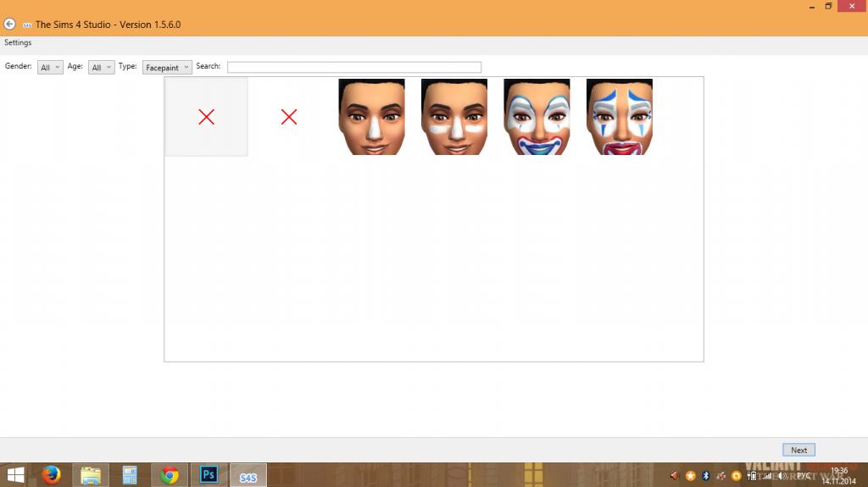Screen dimensions: 868x487
Task: Choose the white nose and cheek stripes facepaint
Action: 454,117
